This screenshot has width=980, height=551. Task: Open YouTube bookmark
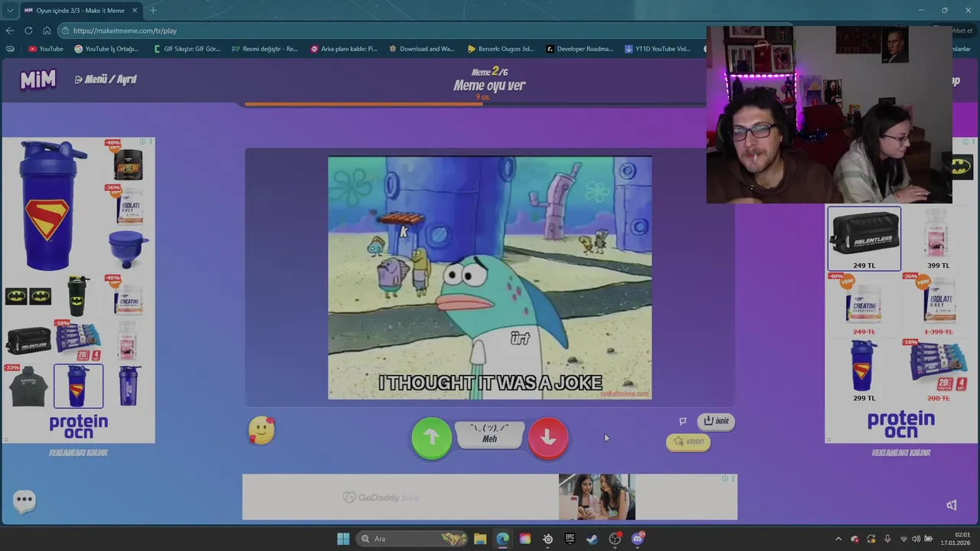tap(46, 49)
